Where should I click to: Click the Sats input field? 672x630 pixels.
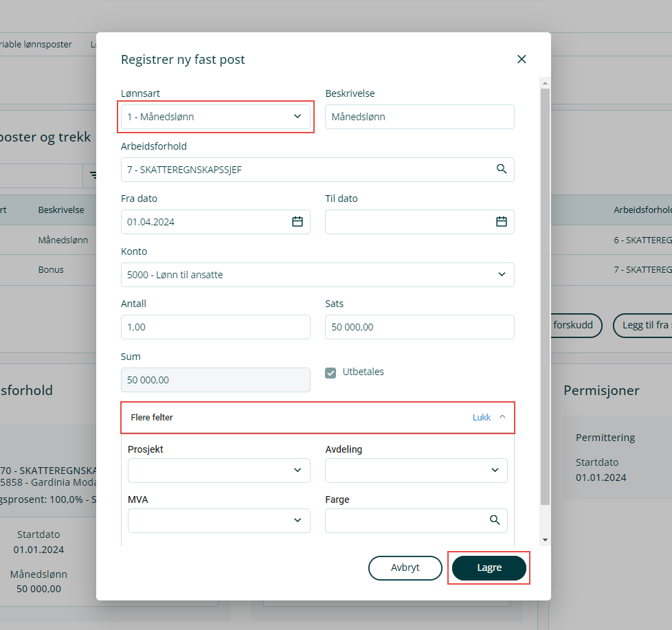tap(419, 327)
